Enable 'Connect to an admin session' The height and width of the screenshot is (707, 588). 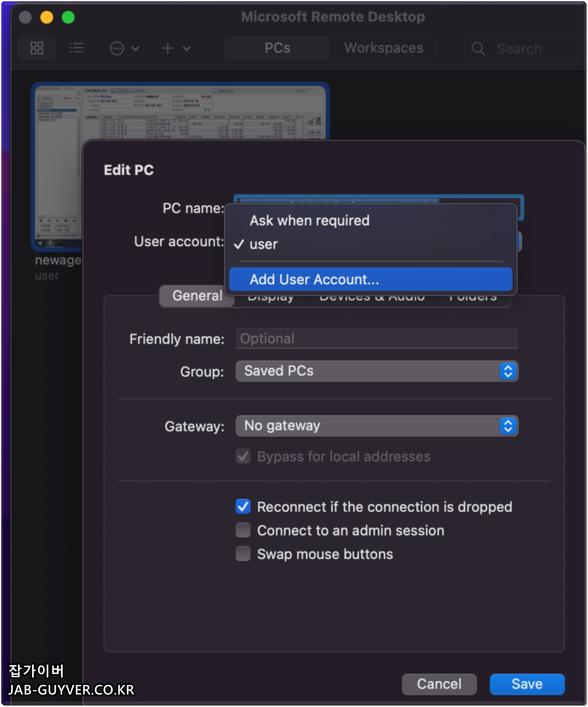pyautogui.click(x=243, y=531)
